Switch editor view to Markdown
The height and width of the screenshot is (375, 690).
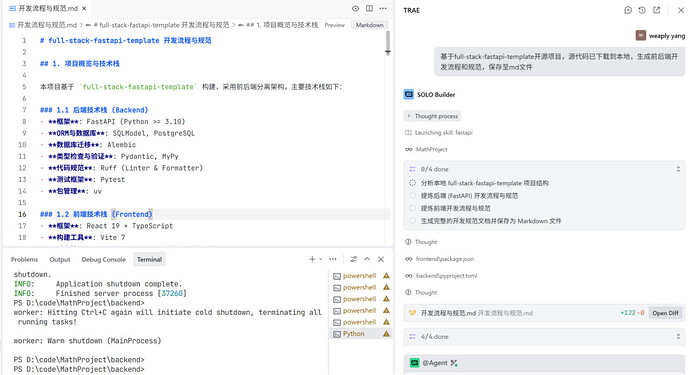370,25
